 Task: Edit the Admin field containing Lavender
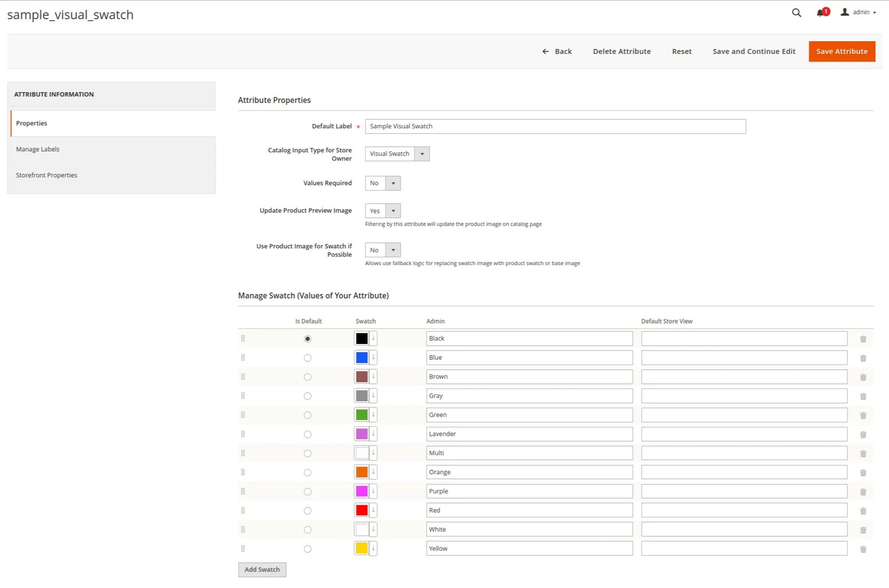[x=530, y=434]
